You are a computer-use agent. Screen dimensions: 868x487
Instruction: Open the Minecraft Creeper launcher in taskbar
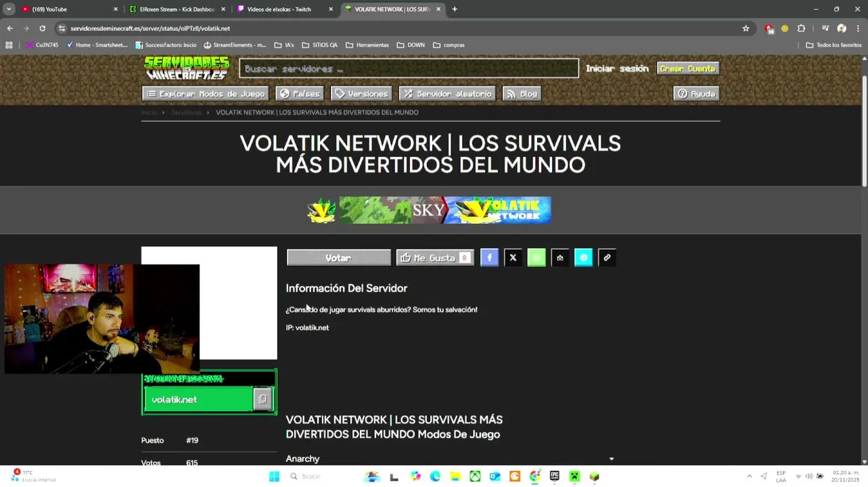pyautogui.click(x=574, y=476)
